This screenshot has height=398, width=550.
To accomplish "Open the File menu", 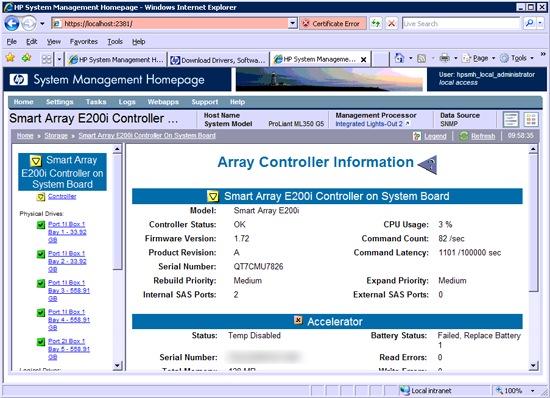I will point(12,42).
